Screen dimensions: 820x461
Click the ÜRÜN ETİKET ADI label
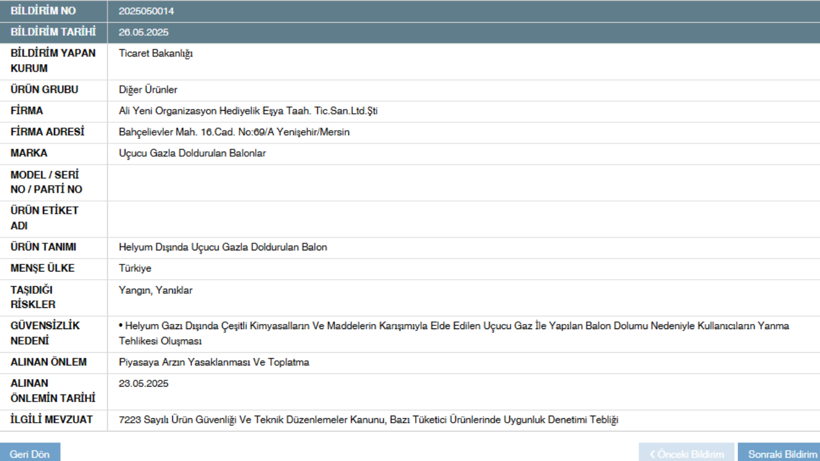44,218
